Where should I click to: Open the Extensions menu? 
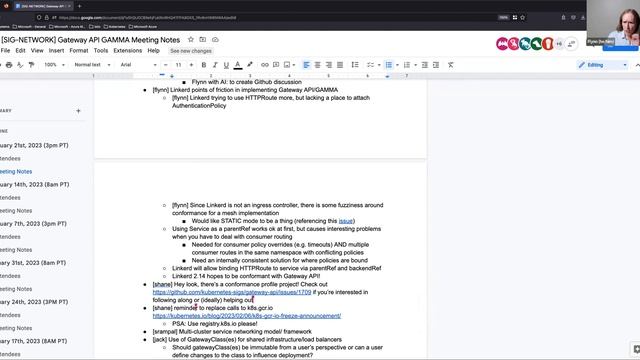(x=128, y=51)
